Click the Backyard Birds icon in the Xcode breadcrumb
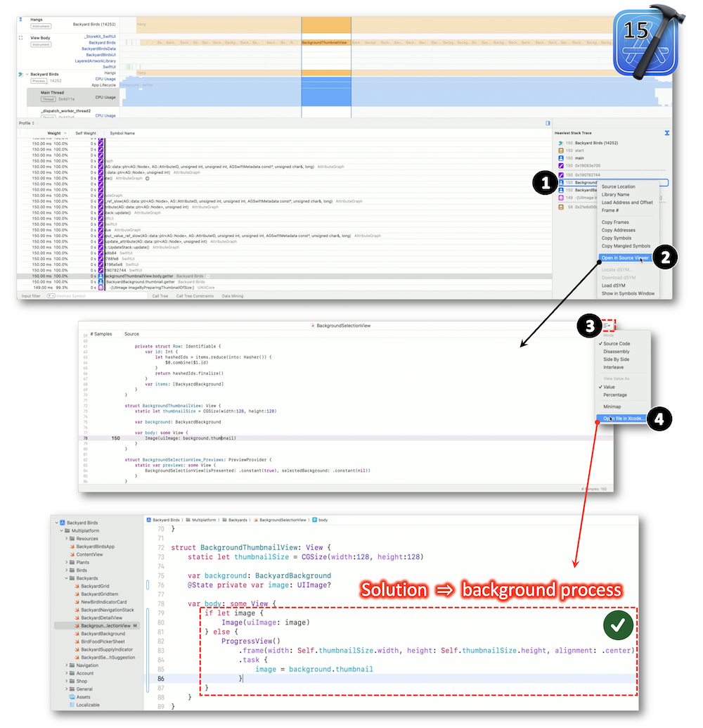The height and width of the screenshot is (728, 703). pyautogui.click(x=148, y=520)
